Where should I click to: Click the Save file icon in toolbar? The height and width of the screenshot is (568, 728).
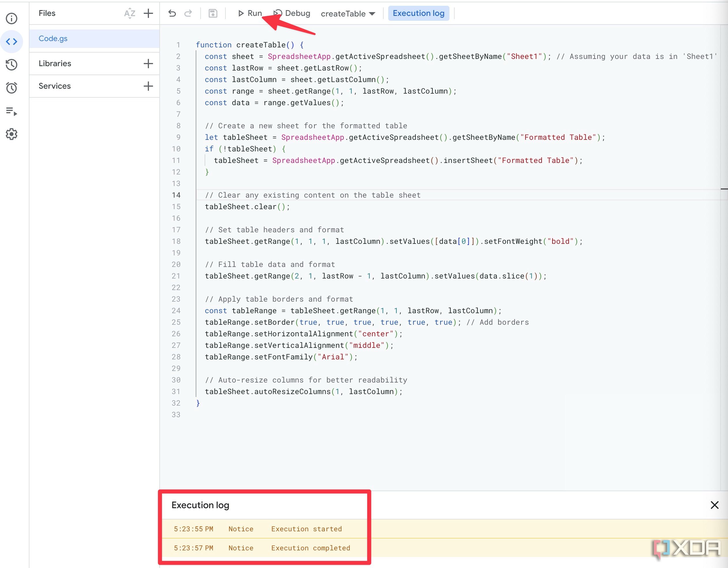213,13
